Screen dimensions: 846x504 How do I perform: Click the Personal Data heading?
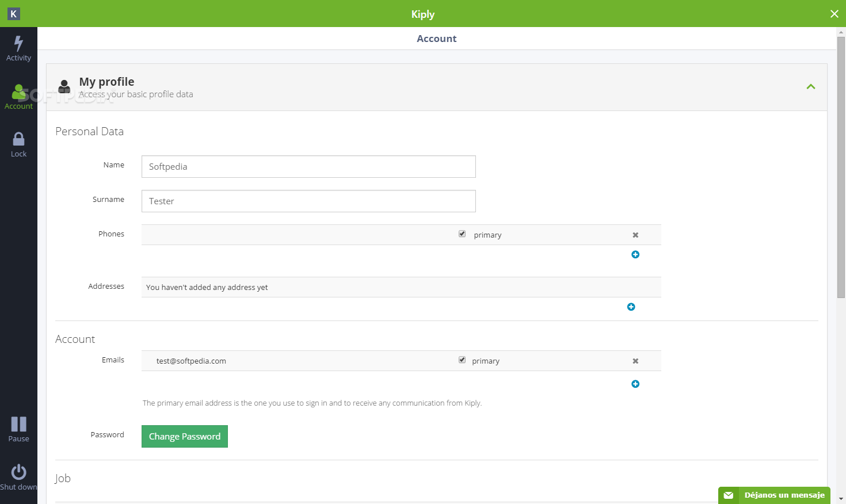tap(89, 131)
